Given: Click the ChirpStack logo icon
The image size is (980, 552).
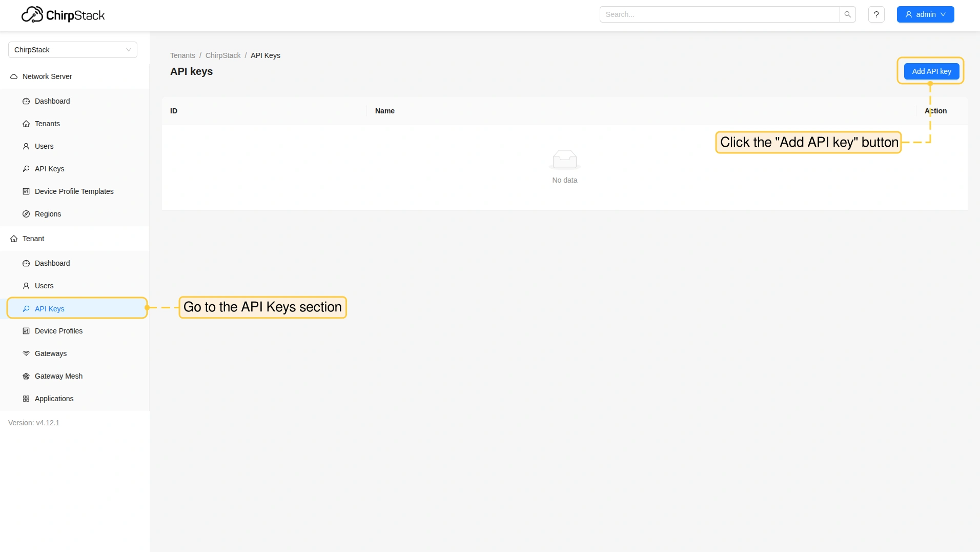Looking at the screenshot, I should point(32,15).
